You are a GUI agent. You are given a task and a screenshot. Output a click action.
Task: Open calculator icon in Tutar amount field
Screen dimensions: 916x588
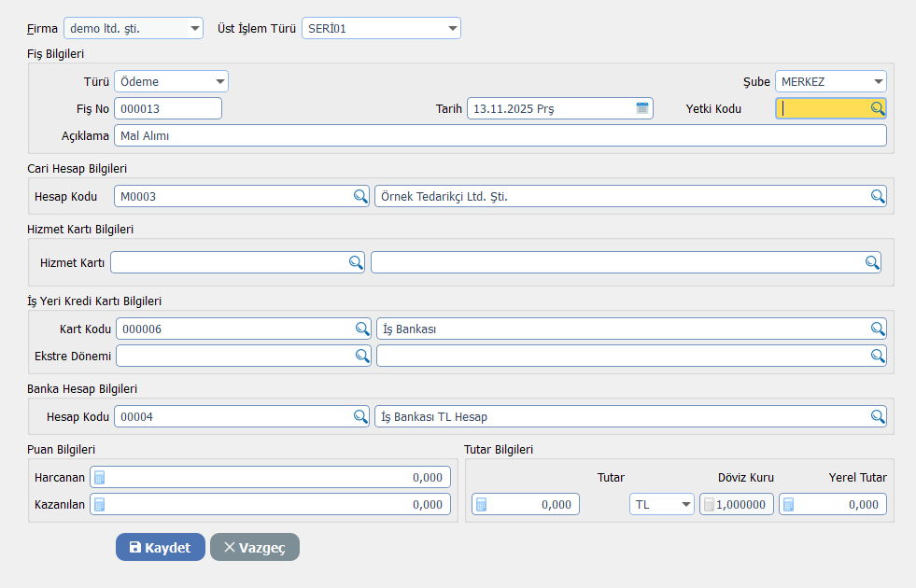tap(482, 505)
